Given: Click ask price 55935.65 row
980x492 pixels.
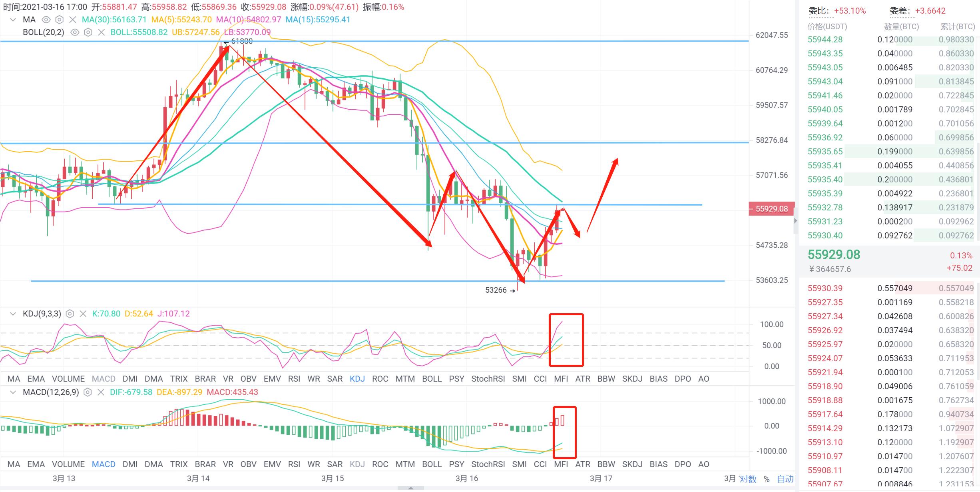Looking at the screenshot, I should pyautogui.click(x=890, y=152).
